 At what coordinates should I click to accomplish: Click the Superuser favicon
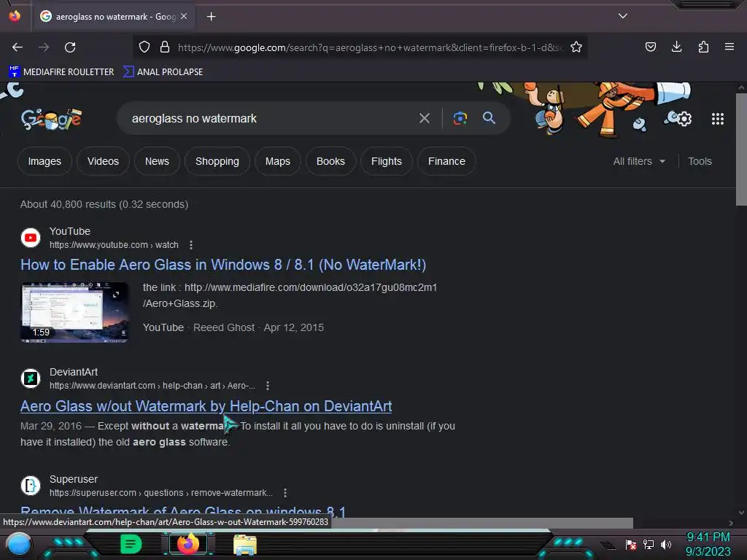pyautogui.click(x=31, y=486)
